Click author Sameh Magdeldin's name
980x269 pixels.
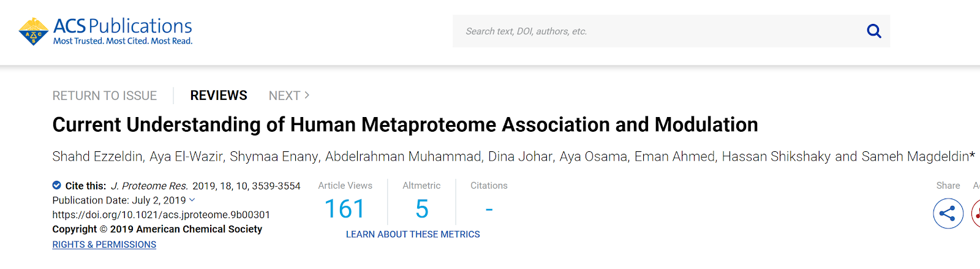(915, 156)
